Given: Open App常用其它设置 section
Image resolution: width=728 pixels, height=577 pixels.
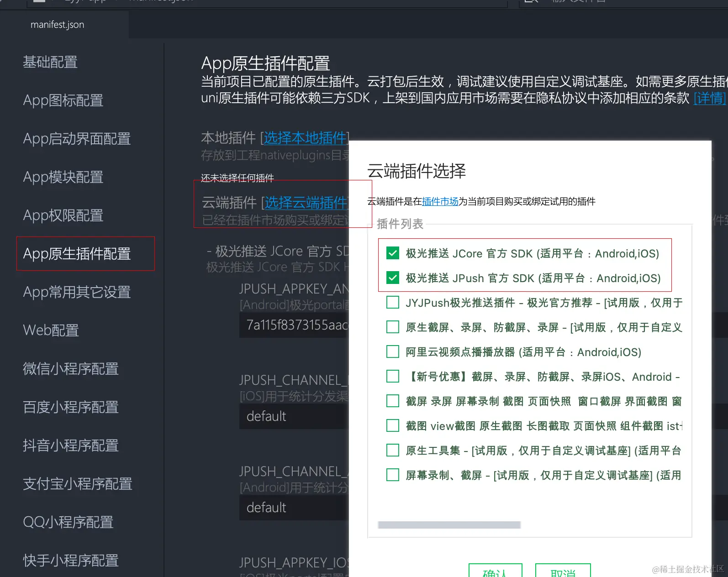Looking at the screenshot, I should [x=77, y=292].
